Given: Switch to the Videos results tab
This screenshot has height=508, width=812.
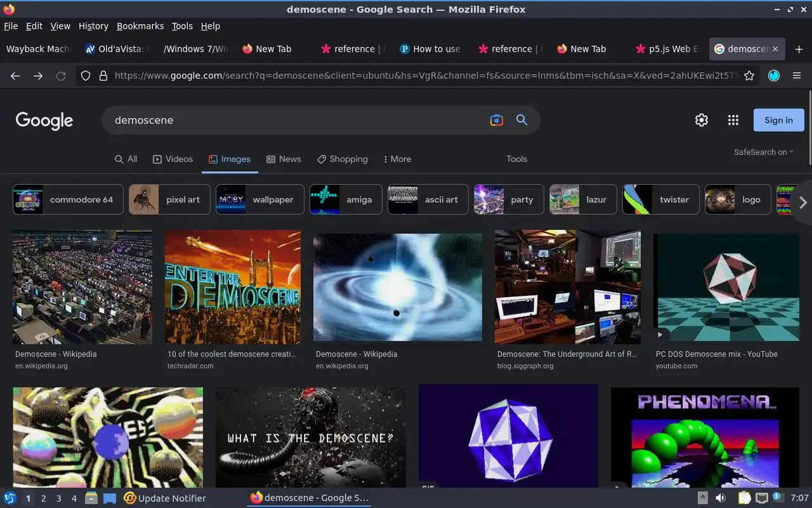Looking at the screenshot, I should pyautogui.click(x=173, y=159).
